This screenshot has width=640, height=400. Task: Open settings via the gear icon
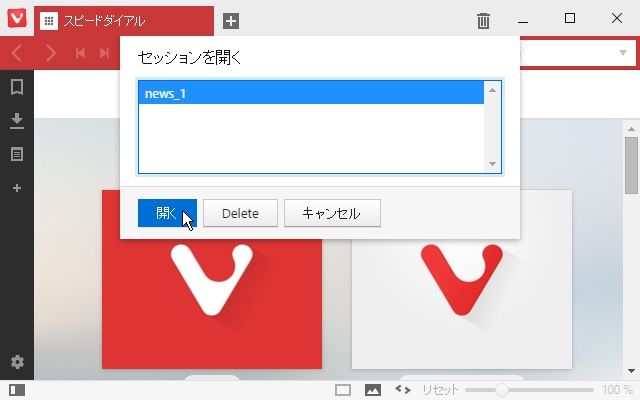click(x=17, y=362)
